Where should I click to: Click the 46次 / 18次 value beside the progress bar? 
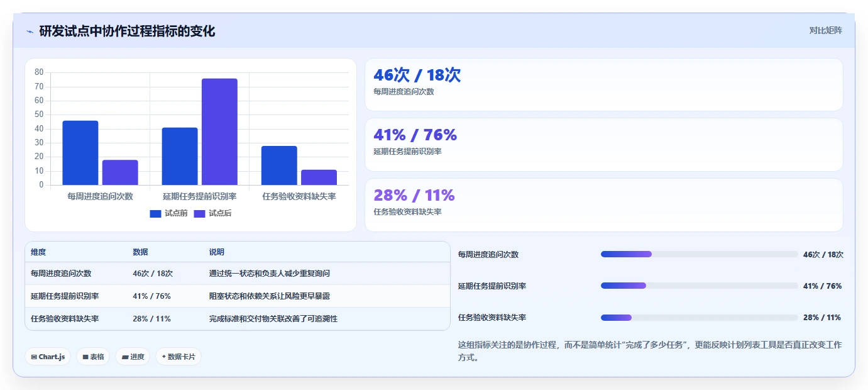point(823,254)
